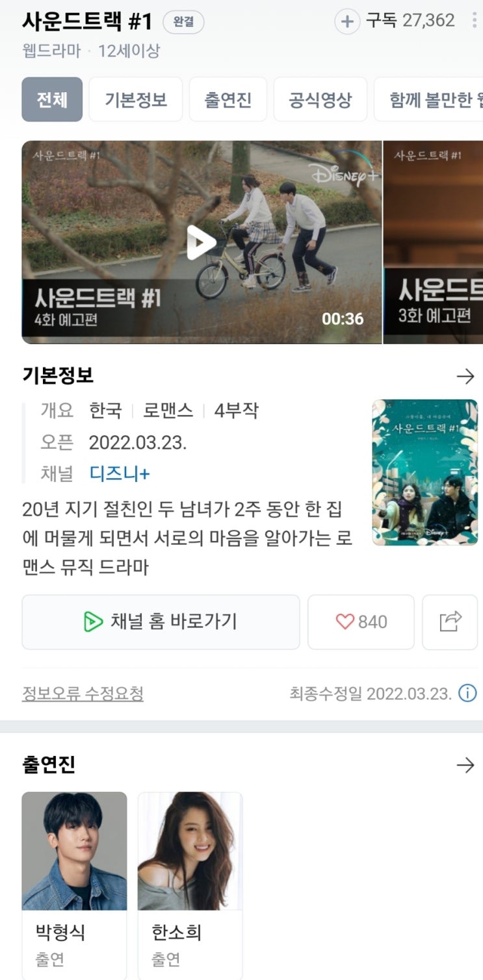Viewport: 483px width, 980px height.
Task: Expand 기본정보 section with arrow
Action: pyautogui.click(x=465, y=376)
